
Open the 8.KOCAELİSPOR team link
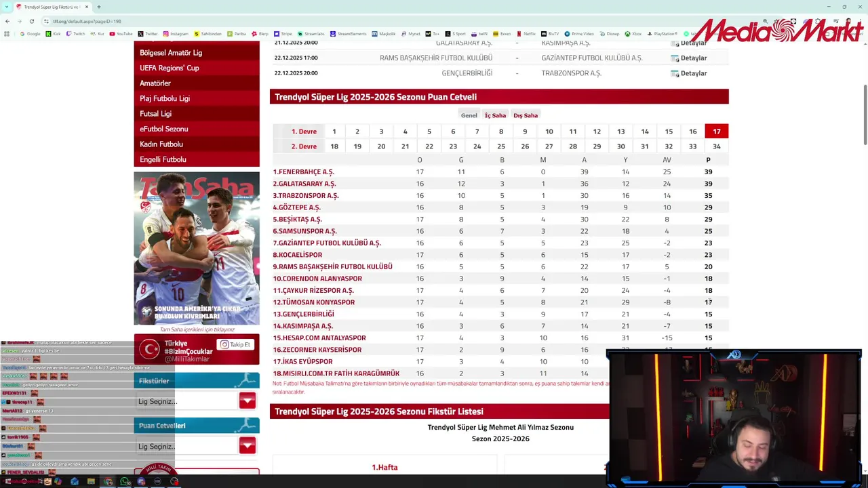tap(298, 255)
